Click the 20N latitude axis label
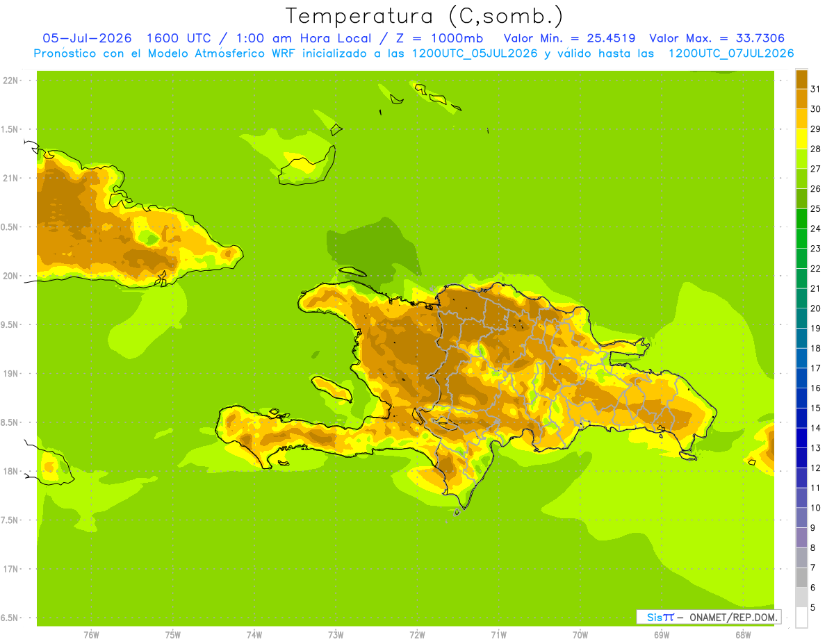 [x=11, y=276]
